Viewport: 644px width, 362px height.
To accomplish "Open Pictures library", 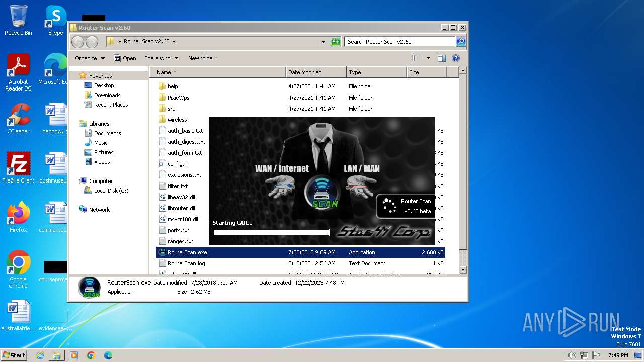I will 99,152.
